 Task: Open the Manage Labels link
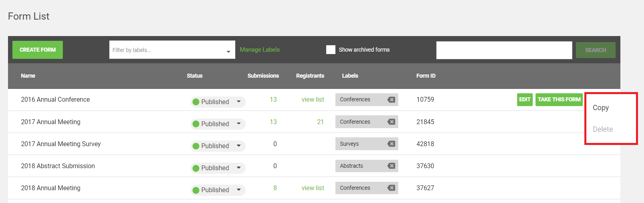[x=260, y=50]
